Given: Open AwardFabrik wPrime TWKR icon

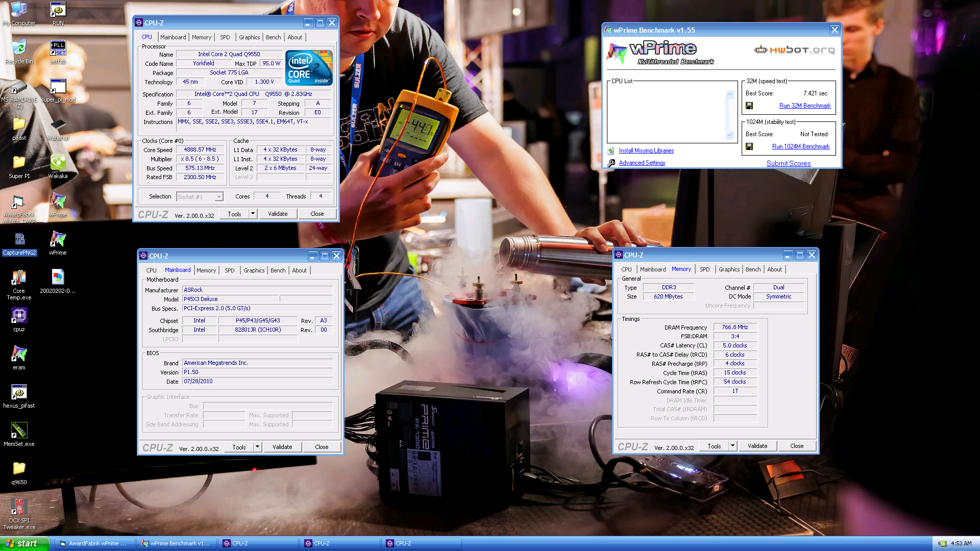Looking at the screenshot, I should (x=19, y=209).
